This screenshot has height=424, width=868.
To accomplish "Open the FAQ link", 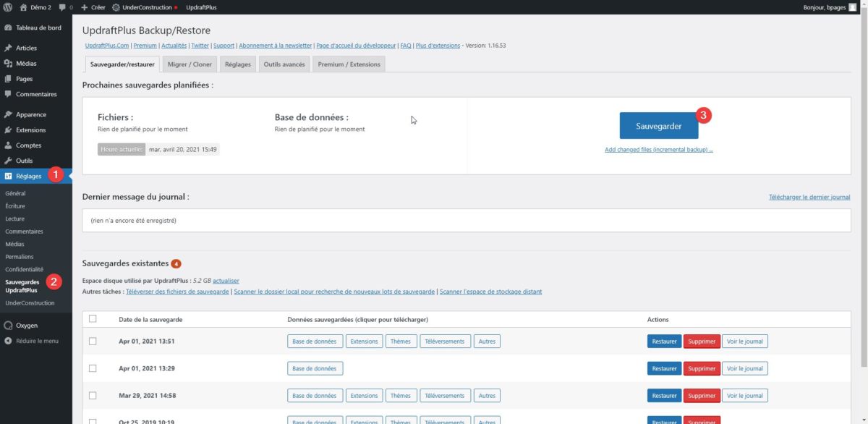I will [406, 46].
